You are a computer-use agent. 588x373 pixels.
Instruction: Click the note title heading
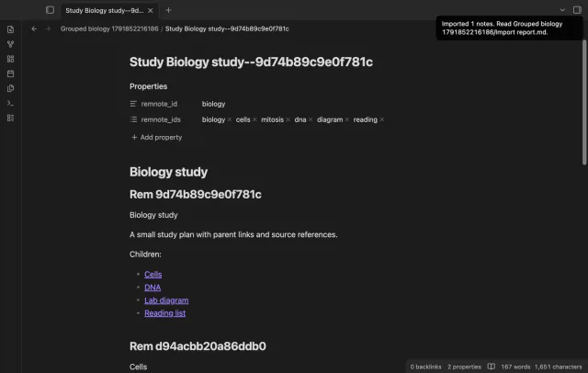[251, 62]
